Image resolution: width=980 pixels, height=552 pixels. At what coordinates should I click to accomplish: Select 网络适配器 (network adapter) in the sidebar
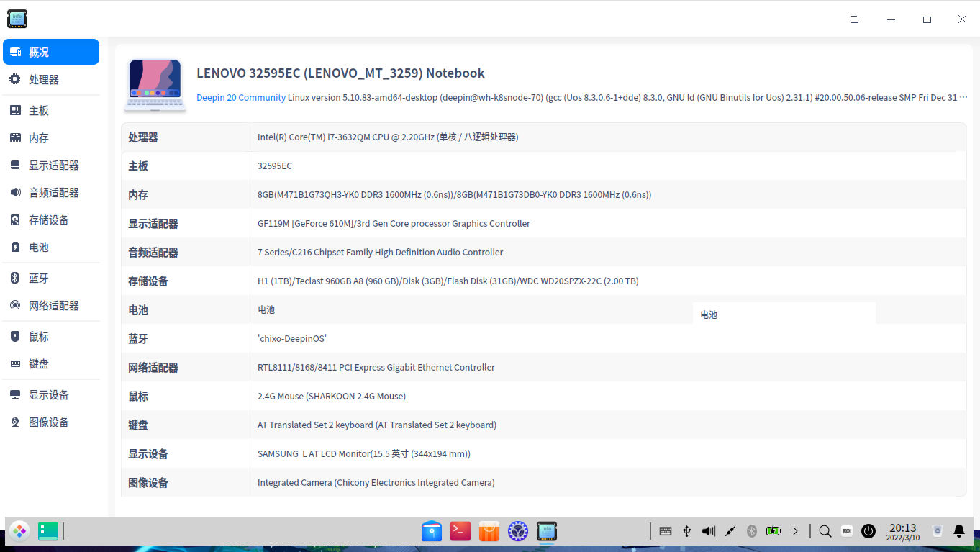(x=51, y=306)
